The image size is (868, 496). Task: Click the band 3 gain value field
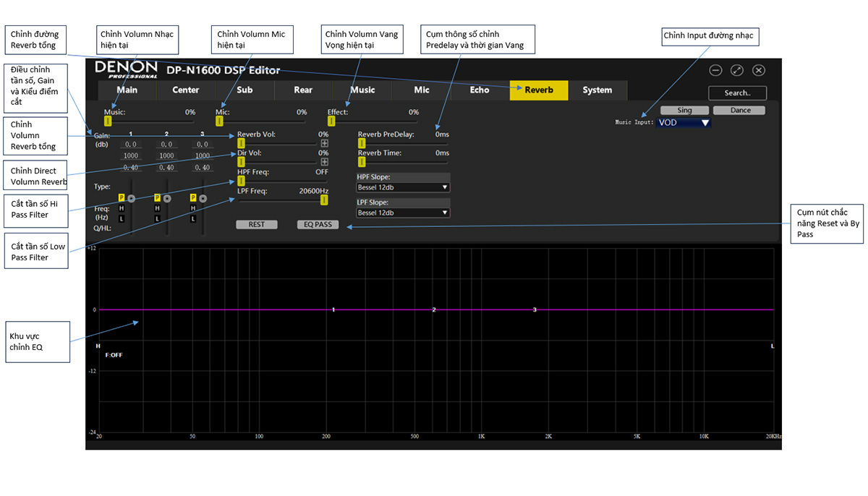(x=203, y=145)
